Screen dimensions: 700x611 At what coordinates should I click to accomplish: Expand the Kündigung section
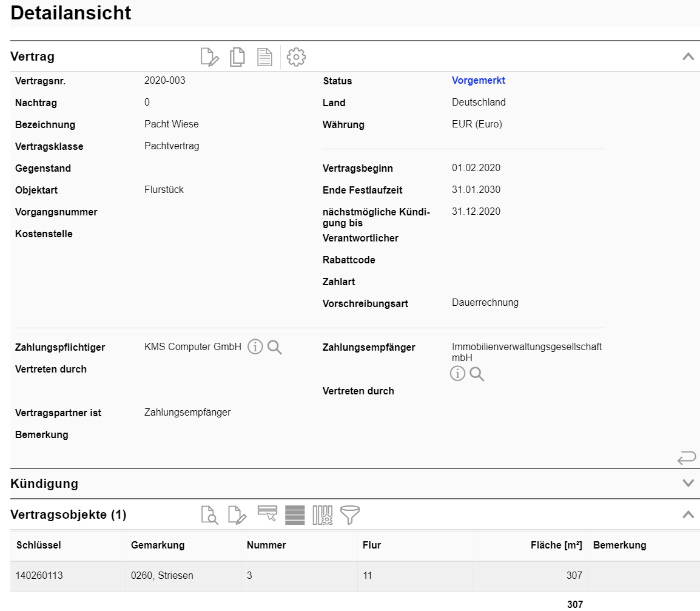(688, 484)
